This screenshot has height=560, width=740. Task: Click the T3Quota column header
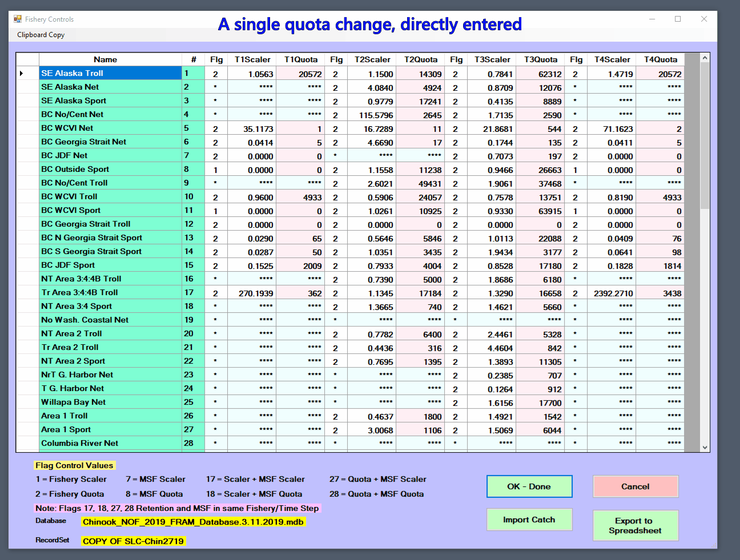click(x=540, y=59)
